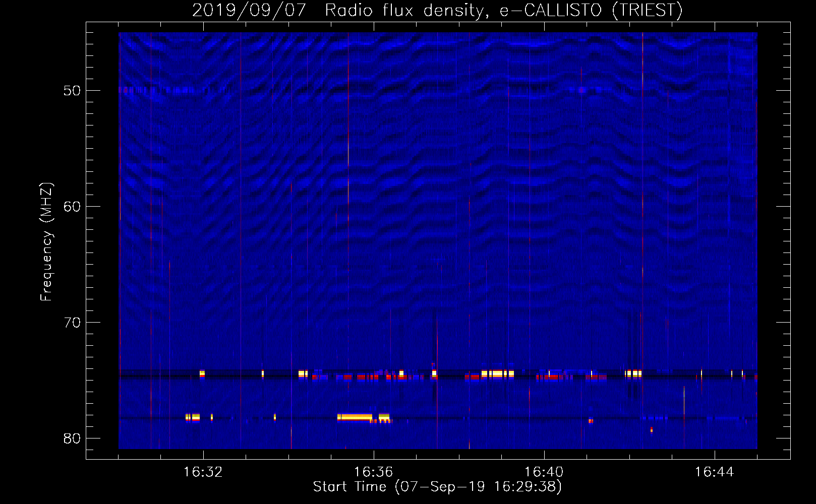Click the 'Start Time (07-Sep-19 16:29:38)' axis label
Viewport: 816px width, 504px height.
pyautogui.click(x=437, y=487)
